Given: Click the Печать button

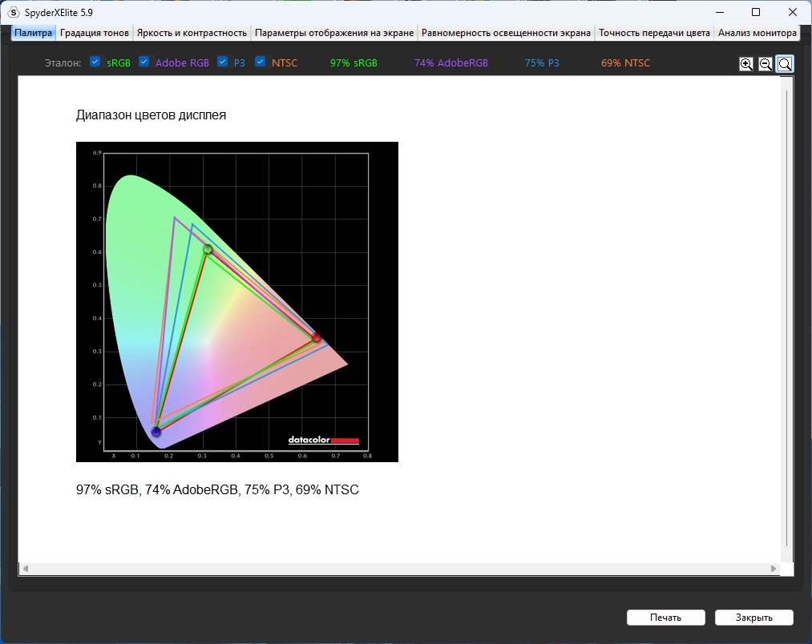Looking at the screenshot, I should point(666,617).
